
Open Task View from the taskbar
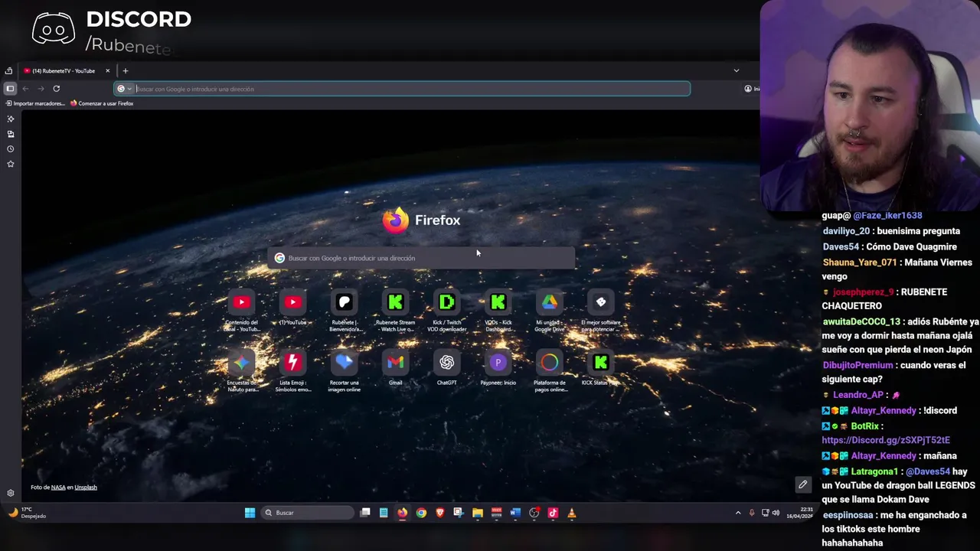click(x=365, y=513)
